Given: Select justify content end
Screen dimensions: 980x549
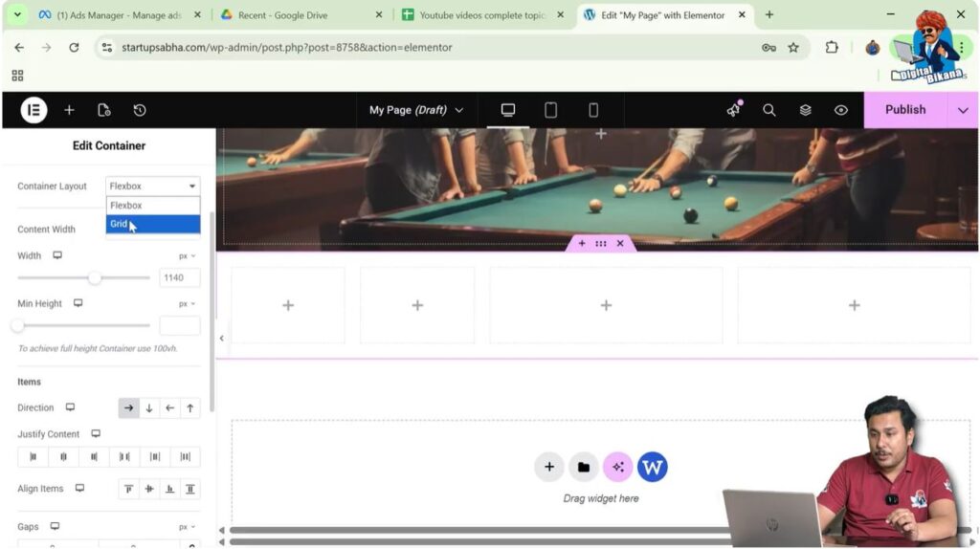Looking at the screenshot, I should coord(94,456).
